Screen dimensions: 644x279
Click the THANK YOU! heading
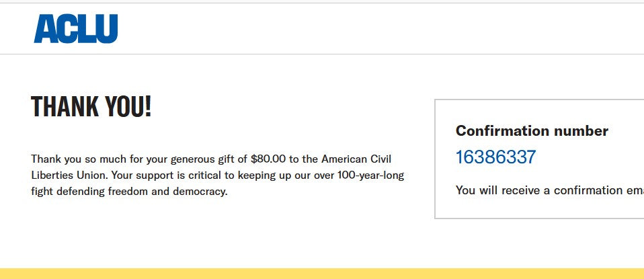coord(91,107)
